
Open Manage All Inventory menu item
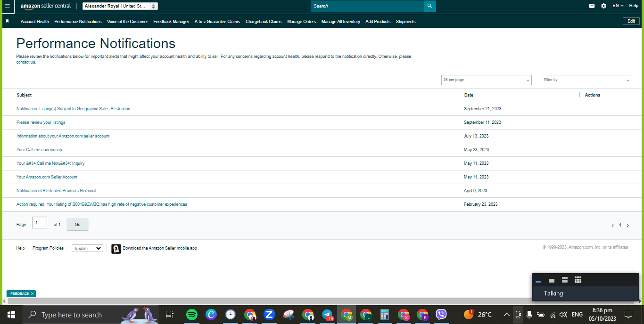[x=341, y=22]
